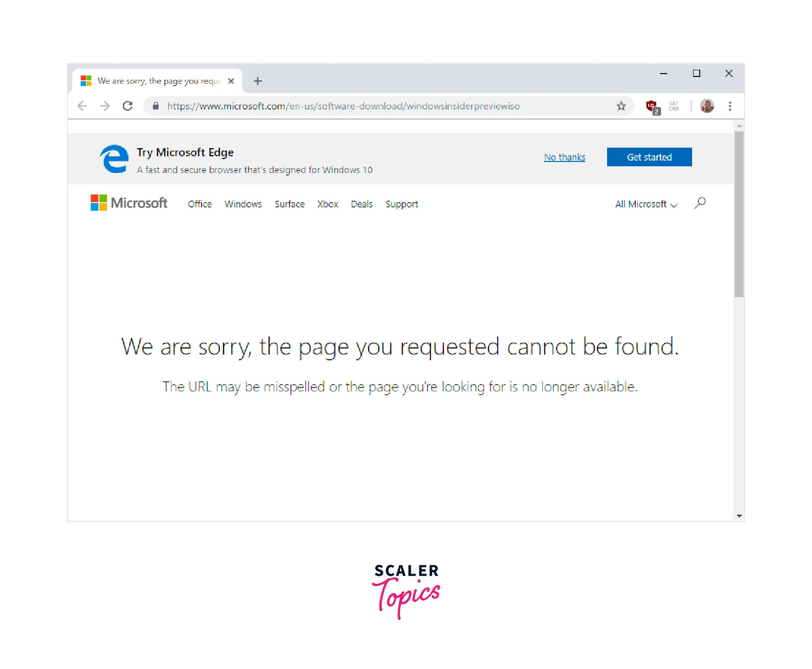Viewport: 812px width, 669px height.
Task: Open the Get CRX extension
Action: (674, 106)
